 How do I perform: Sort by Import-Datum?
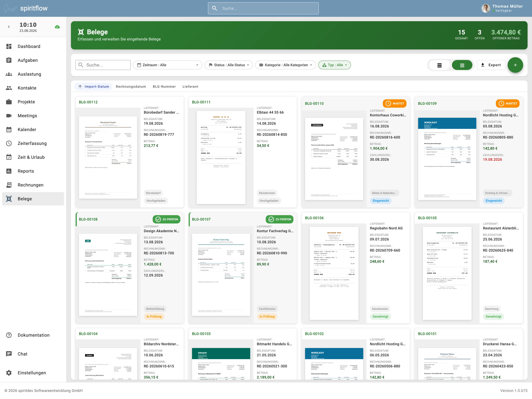[x=93, y=87]
